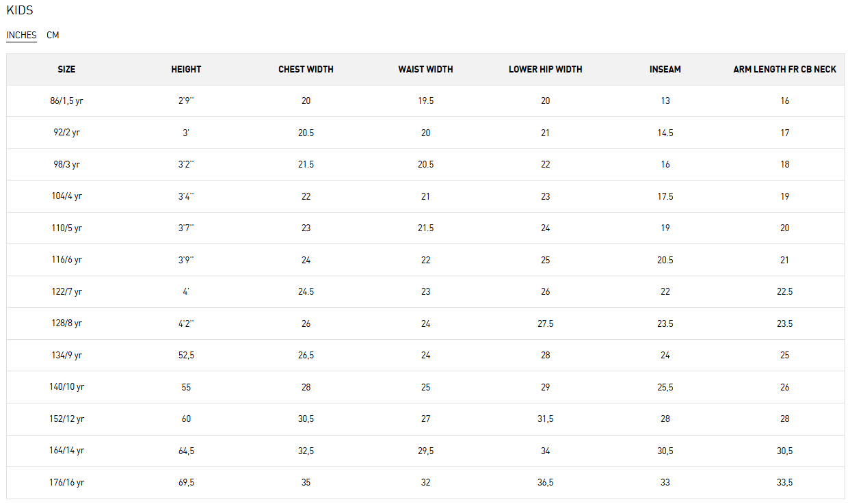Select the 92/2 yr size cell
This screenshot has width=850, height=504.
(x=66, y=133)
